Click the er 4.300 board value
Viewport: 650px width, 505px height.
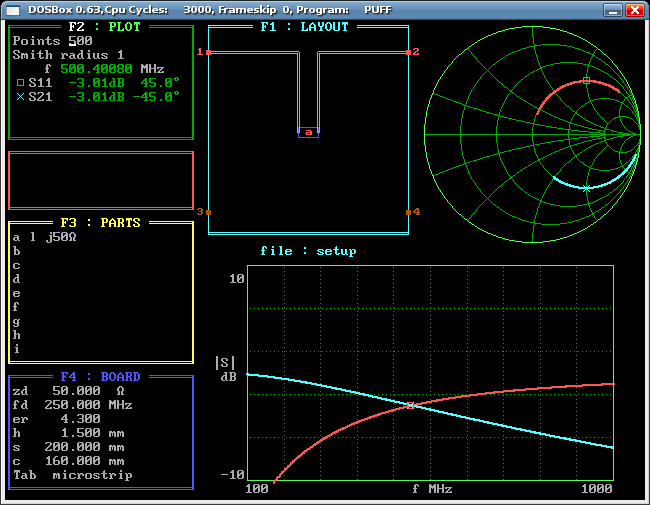(x=80, y=419)
